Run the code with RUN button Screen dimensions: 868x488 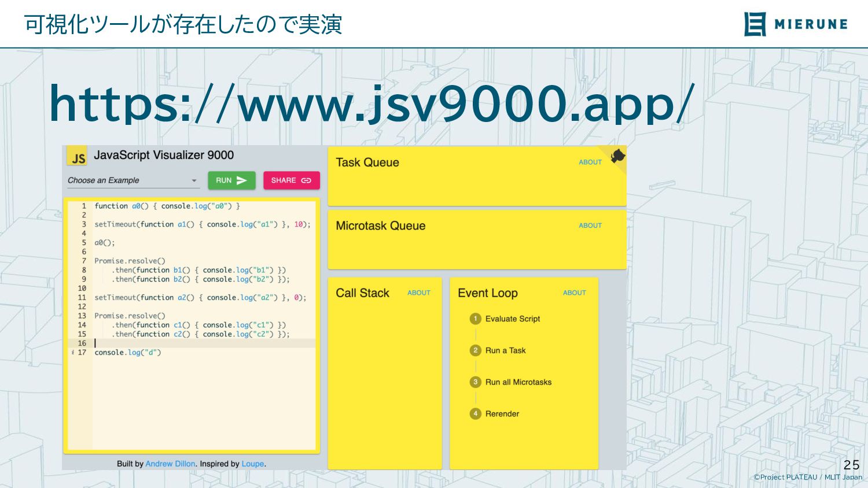coord(231,180)
